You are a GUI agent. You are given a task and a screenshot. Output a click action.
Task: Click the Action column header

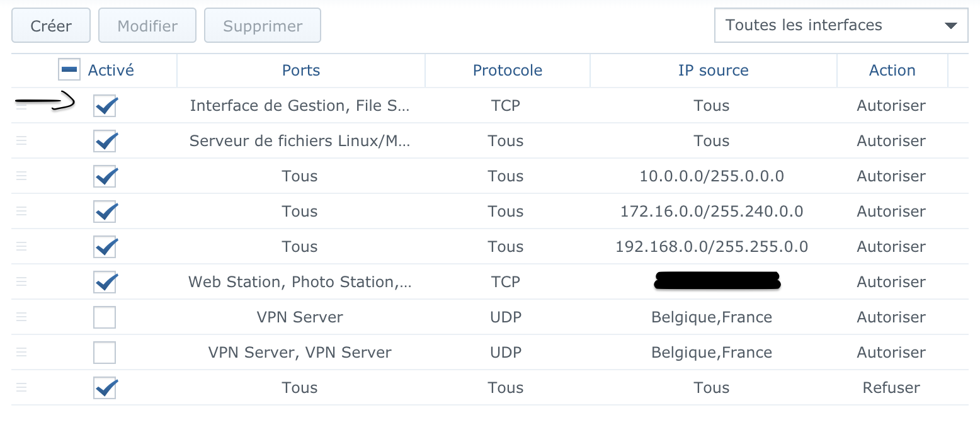point(892,71)
